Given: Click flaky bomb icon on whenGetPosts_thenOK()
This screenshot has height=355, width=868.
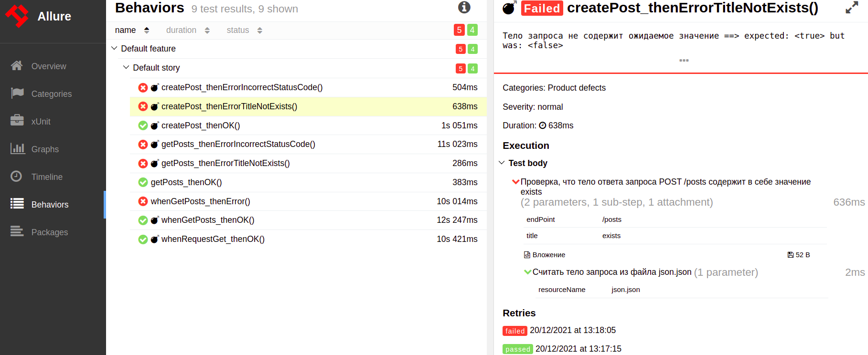Looking at the screenshot, I should coord(155,220).
